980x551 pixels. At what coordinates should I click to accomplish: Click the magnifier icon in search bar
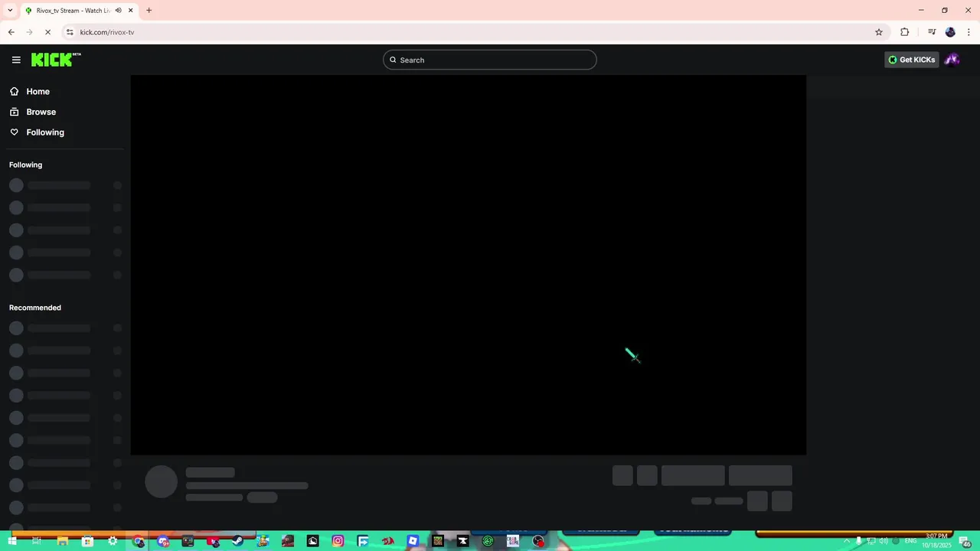(x=393, y=60)
